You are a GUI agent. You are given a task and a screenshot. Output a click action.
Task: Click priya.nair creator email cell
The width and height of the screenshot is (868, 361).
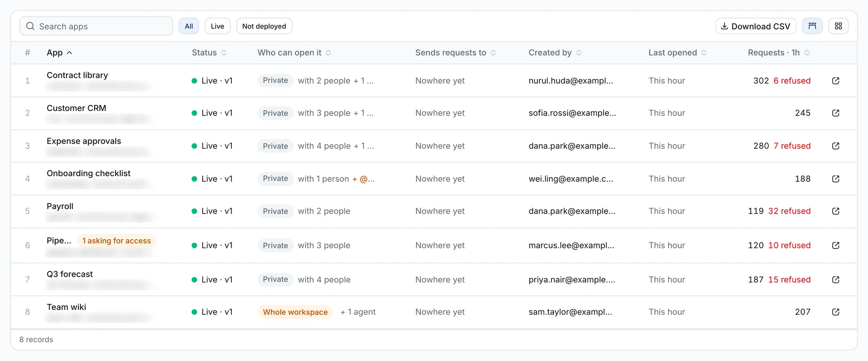coord(572,280)
